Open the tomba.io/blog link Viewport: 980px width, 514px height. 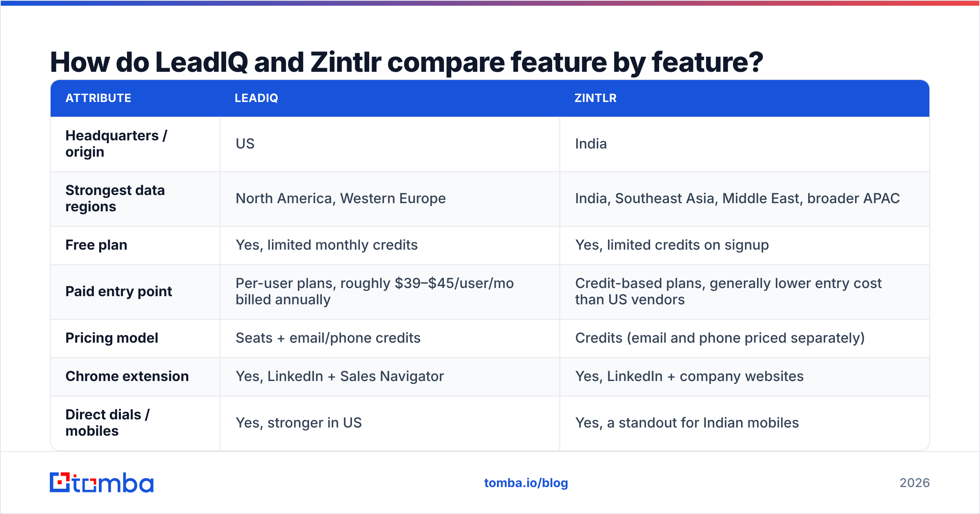526,483
